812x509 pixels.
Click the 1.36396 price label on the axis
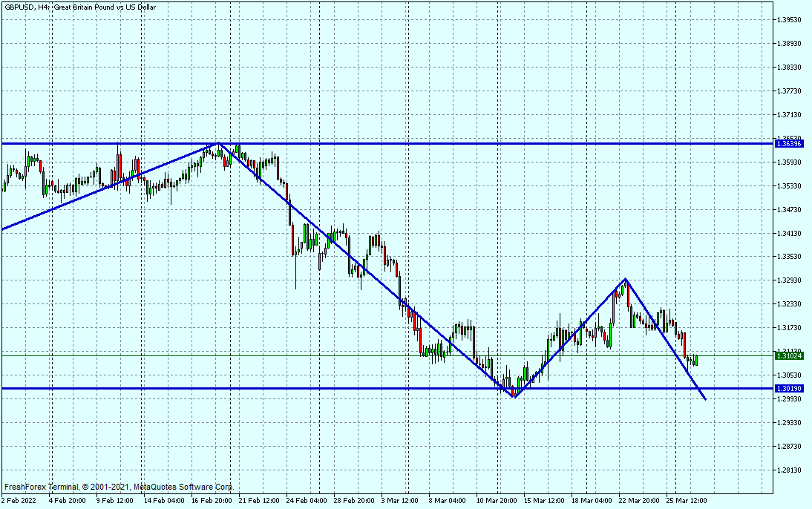[x=789, y=143]
